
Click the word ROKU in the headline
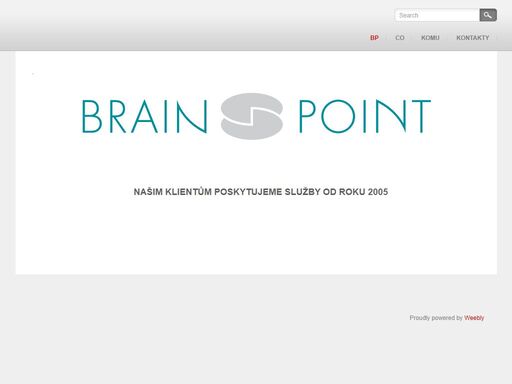click(x=352, y=192)
